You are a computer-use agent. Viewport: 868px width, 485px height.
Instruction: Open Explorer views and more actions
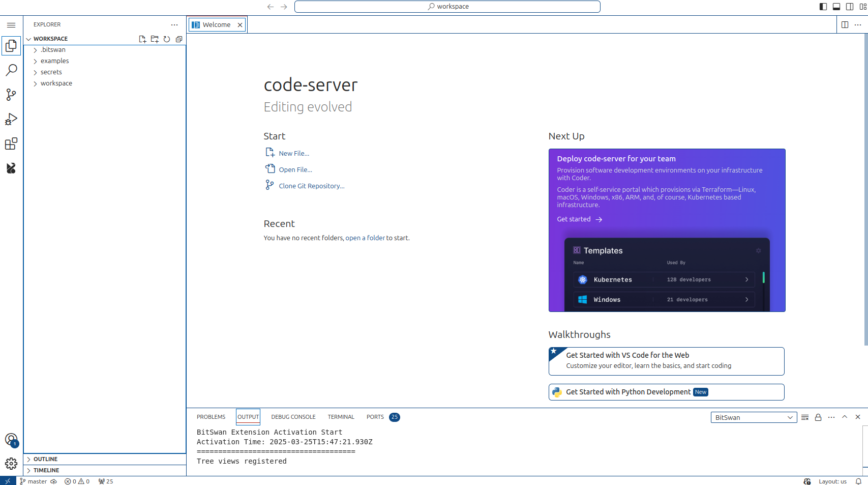click(x=174, y=25)
